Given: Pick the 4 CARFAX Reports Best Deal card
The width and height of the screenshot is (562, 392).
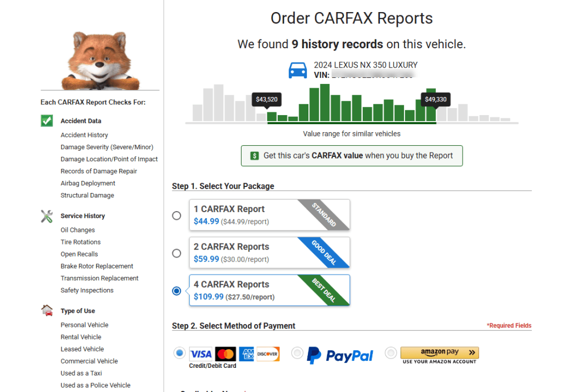Looking at the screenshot, I should (x=269, y=290).
